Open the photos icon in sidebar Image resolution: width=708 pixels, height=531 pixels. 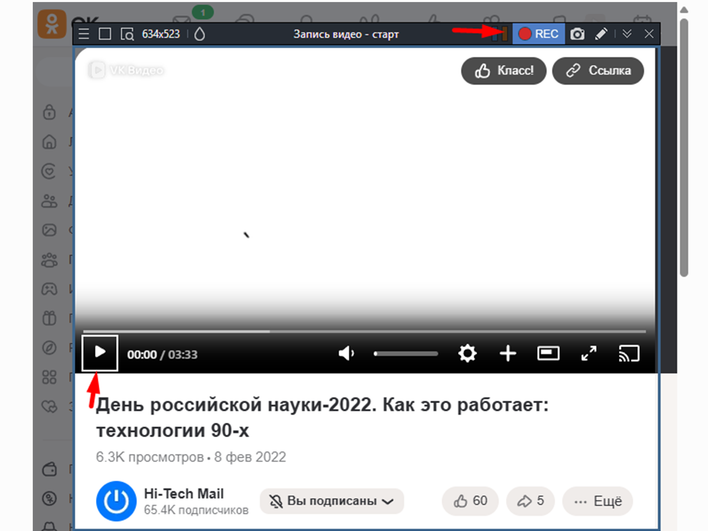49,230
